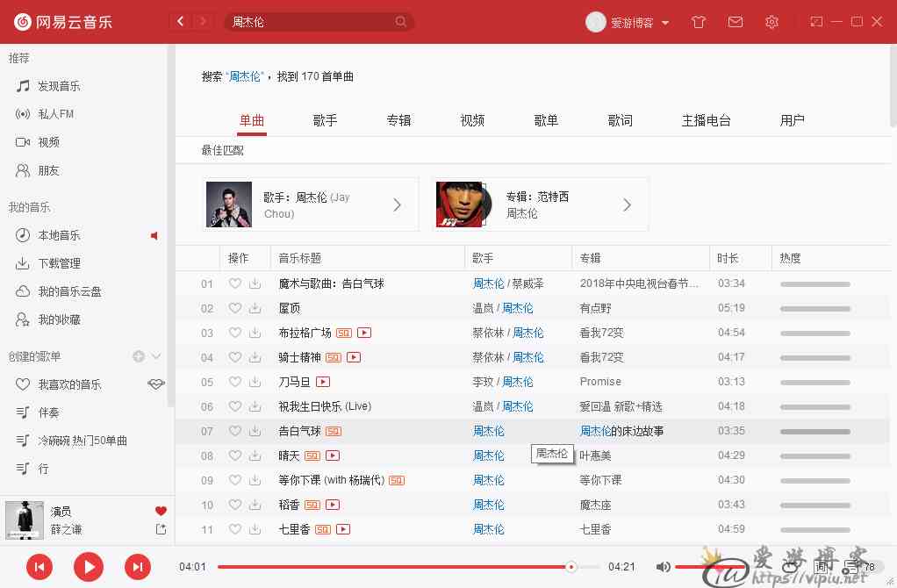Like the song 布拉格广场

(x=235, y=333)
